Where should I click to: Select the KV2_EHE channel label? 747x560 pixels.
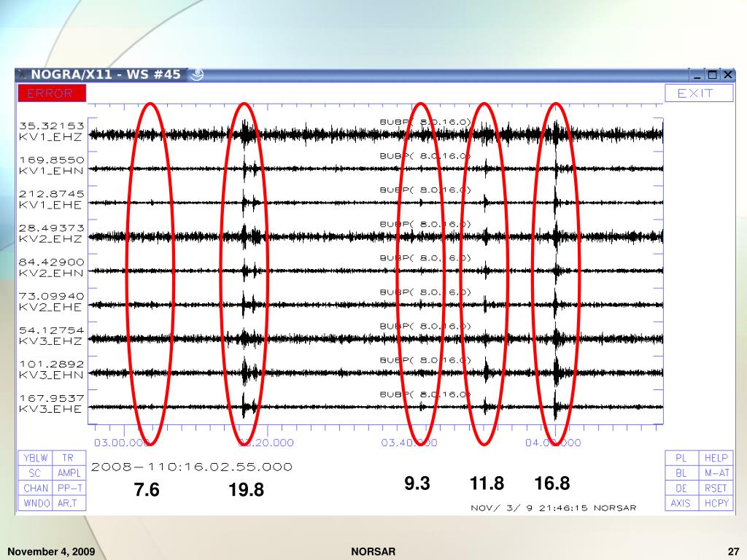tap(50, 307)
